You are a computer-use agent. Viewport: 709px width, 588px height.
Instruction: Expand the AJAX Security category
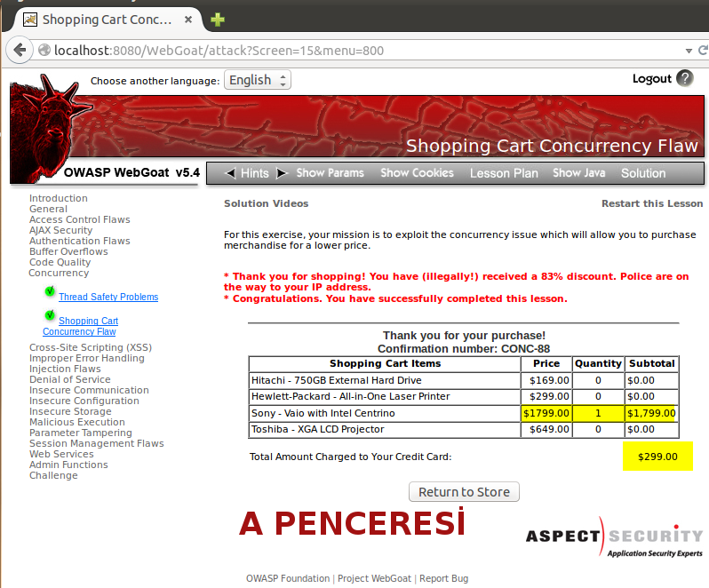60,230
